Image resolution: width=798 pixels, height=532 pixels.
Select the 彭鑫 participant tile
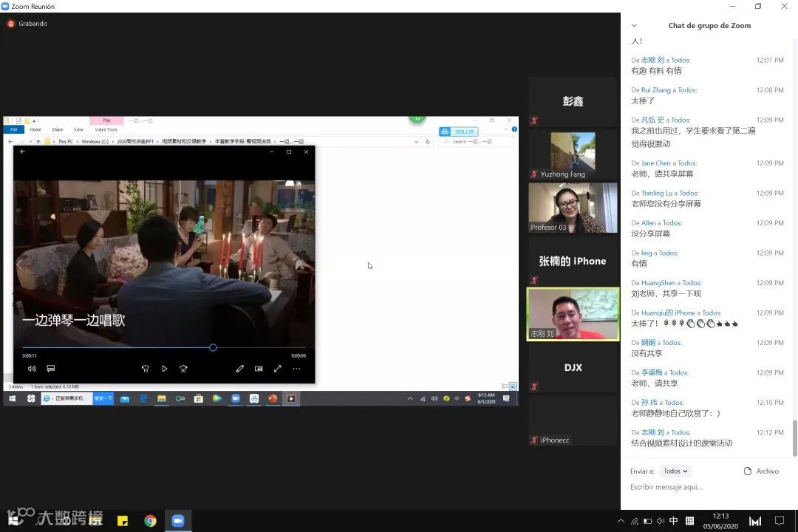[573, 101]
